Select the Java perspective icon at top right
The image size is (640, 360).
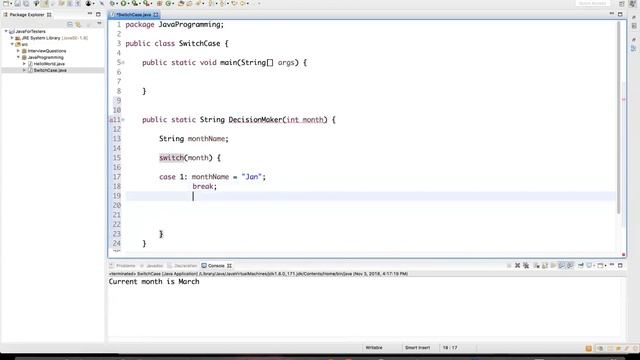[634, 4]
